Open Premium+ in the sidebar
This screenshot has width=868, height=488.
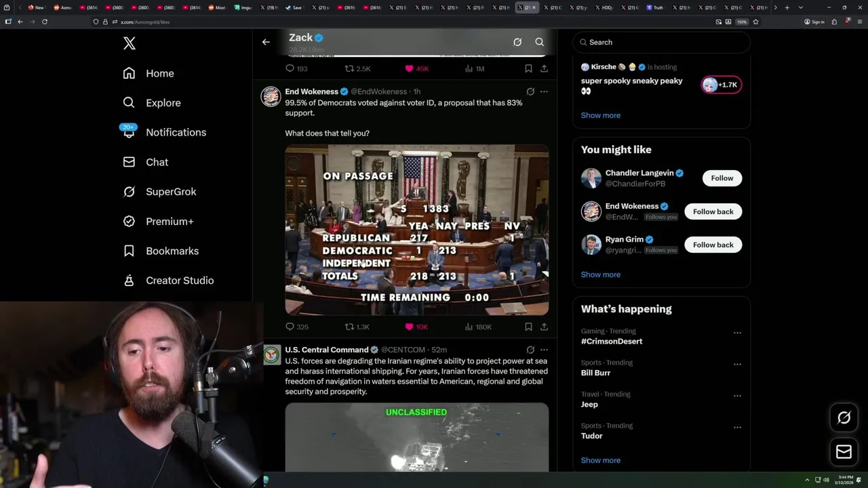coord(158,221)
